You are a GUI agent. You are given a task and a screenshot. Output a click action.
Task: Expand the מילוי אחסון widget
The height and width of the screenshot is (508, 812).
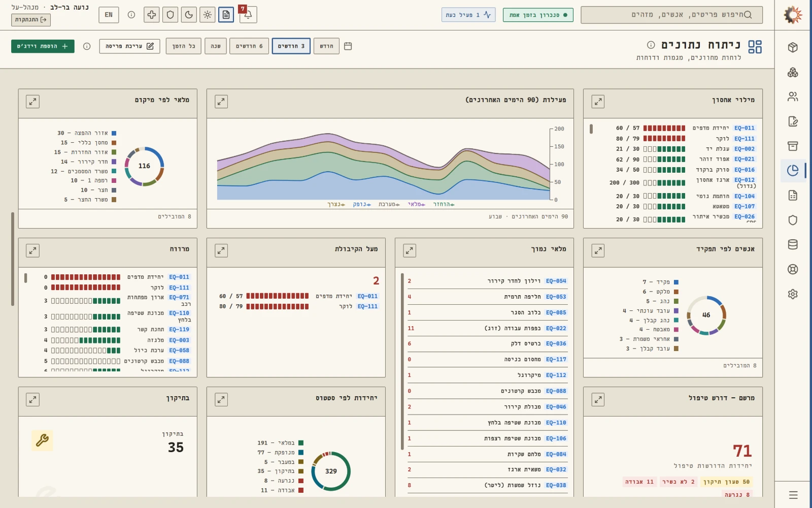click(x=598, y=102)
